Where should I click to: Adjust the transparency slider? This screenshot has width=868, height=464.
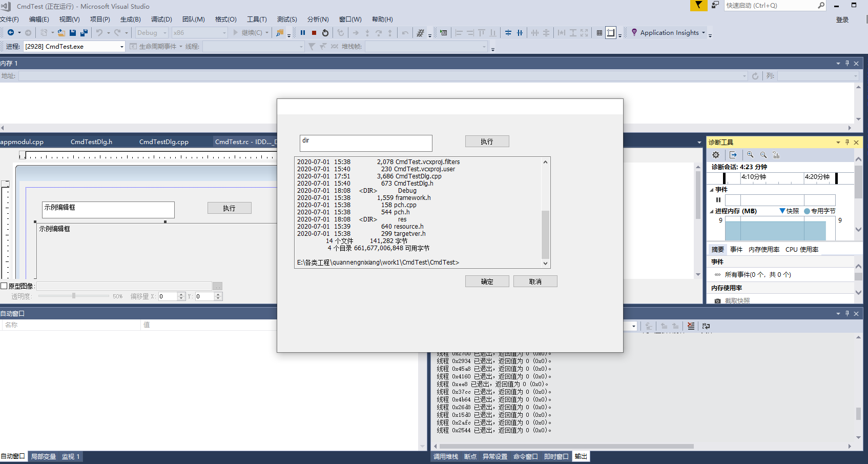pos(74,296)
